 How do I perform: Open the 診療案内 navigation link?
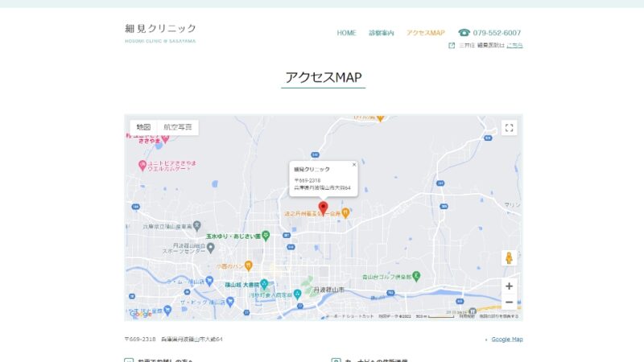(381, 33)
